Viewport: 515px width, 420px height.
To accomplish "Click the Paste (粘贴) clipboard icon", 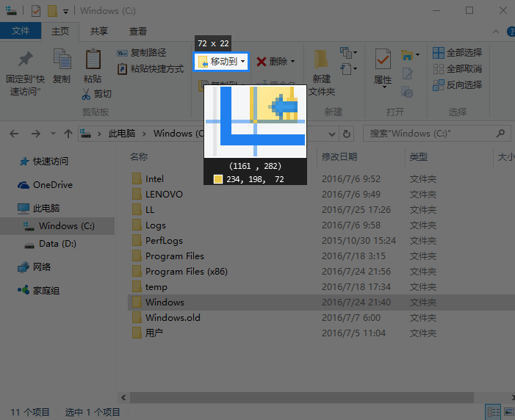I will click(x=93, y=59).
